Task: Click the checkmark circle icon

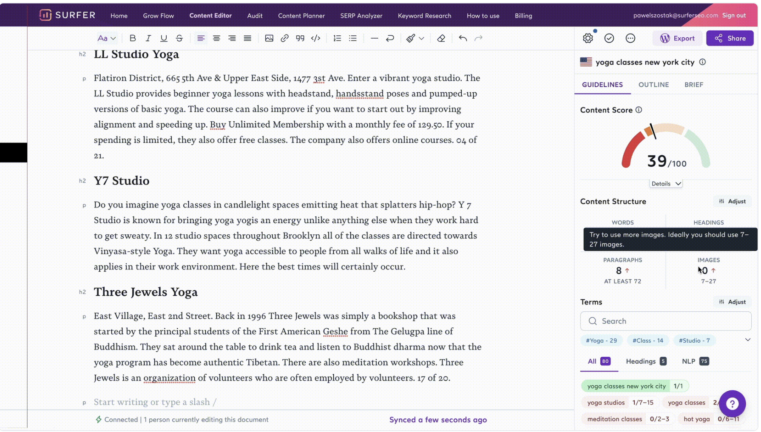Action: point(609,38)
